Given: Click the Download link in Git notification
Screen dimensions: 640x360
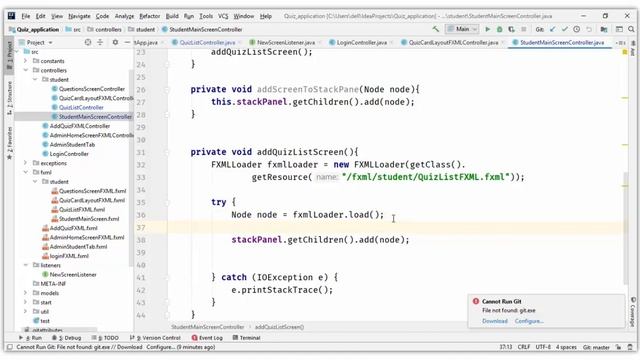Looking at the screenshot, I should pyautogui.click(x=495, y=321).
